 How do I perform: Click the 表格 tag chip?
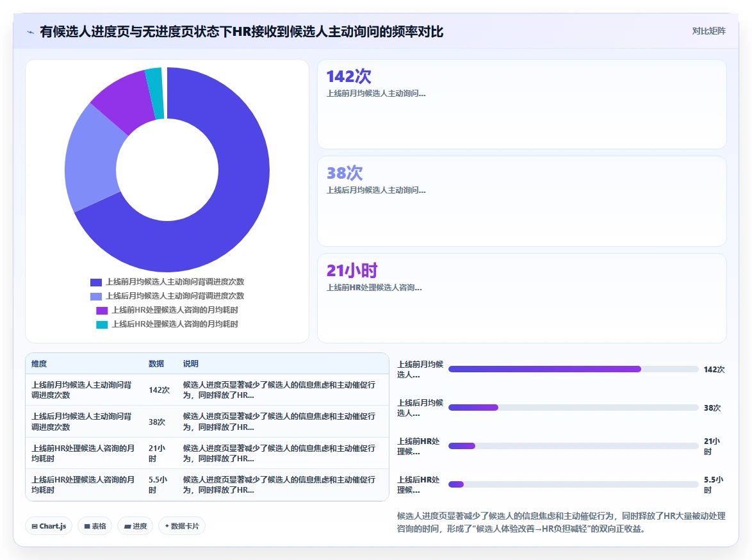pos(95,526)
